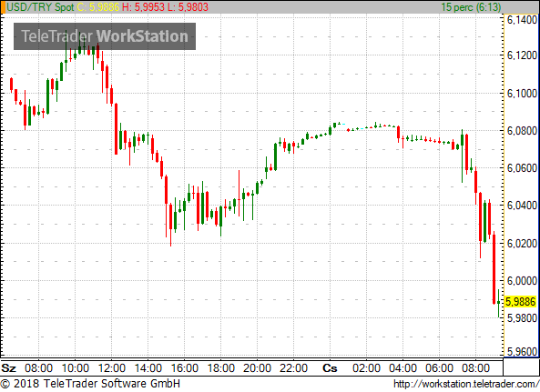This screenshot has height=392, width=540.
Task: Click the 04:00 time axis label
Action: pyautogui.click(x=402, y=368)
